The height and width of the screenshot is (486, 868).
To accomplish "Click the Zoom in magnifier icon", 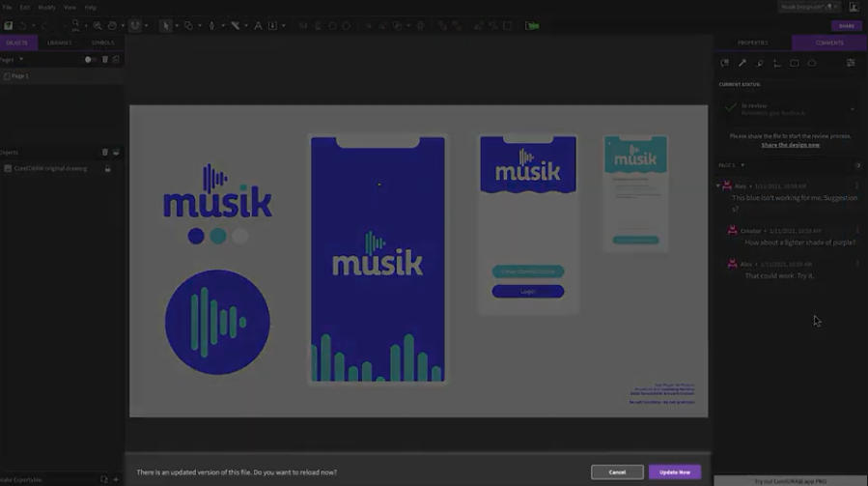I will 98,25.
